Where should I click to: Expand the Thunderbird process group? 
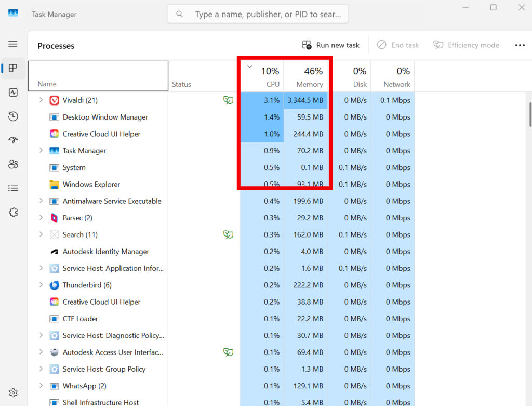(x=41, y=285)
